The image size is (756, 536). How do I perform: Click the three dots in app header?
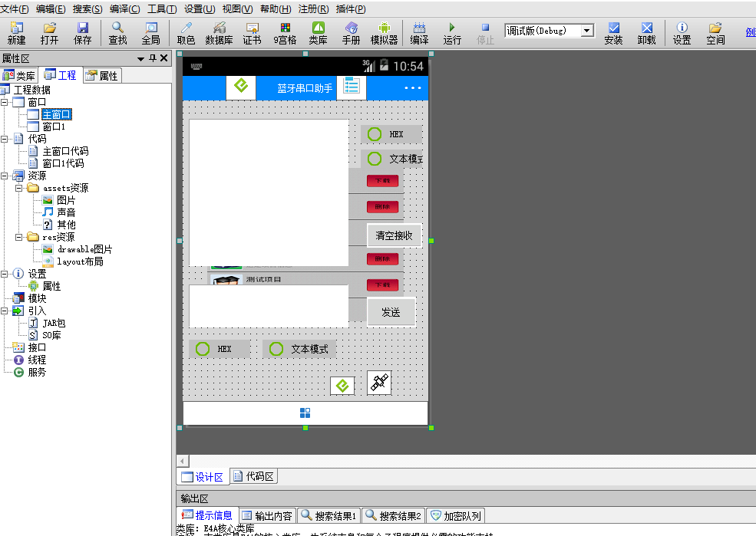click(x=413, y=87)
